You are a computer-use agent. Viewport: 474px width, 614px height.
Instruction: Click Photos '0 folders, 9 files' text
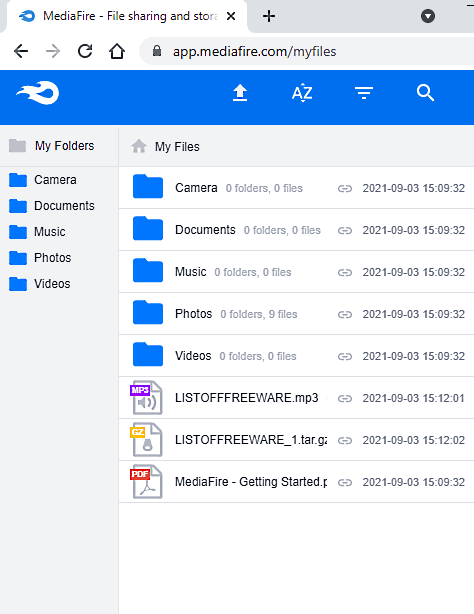pos(259,314)
